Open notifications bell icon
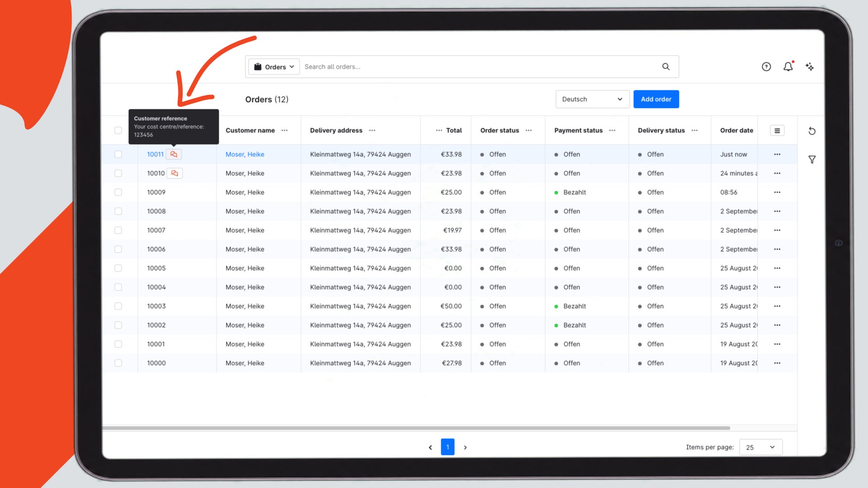868x488 pixels. coord(788,67)
